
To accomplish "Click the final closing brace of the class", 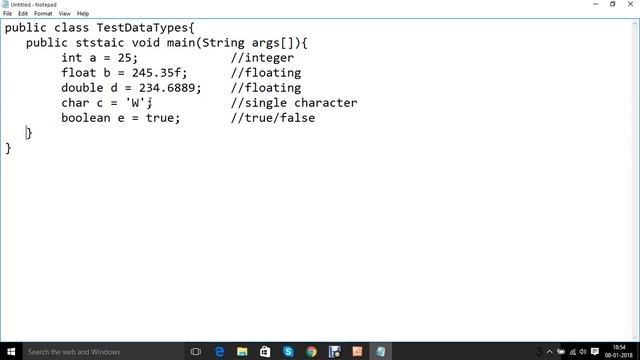I will (x=8, y=148).
